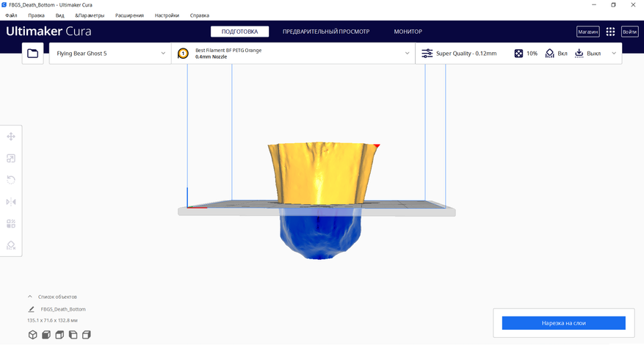Toggle support setting showing Вкл
This screenshot has width=644, height=362.
[x=556, y=54]
